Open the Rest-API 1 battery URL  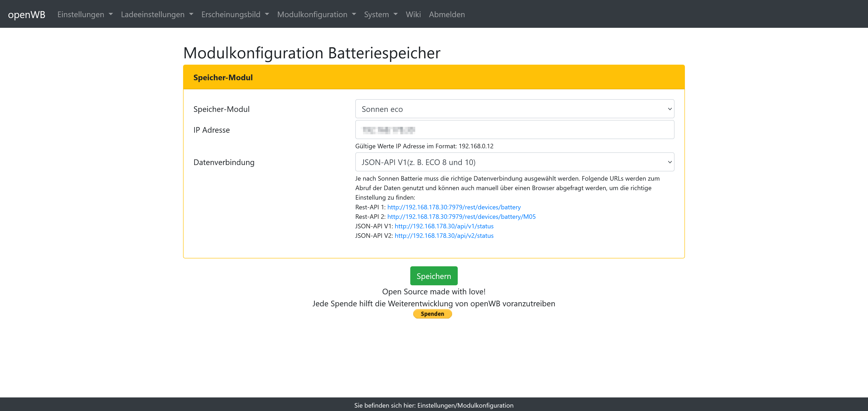[453, 207]
